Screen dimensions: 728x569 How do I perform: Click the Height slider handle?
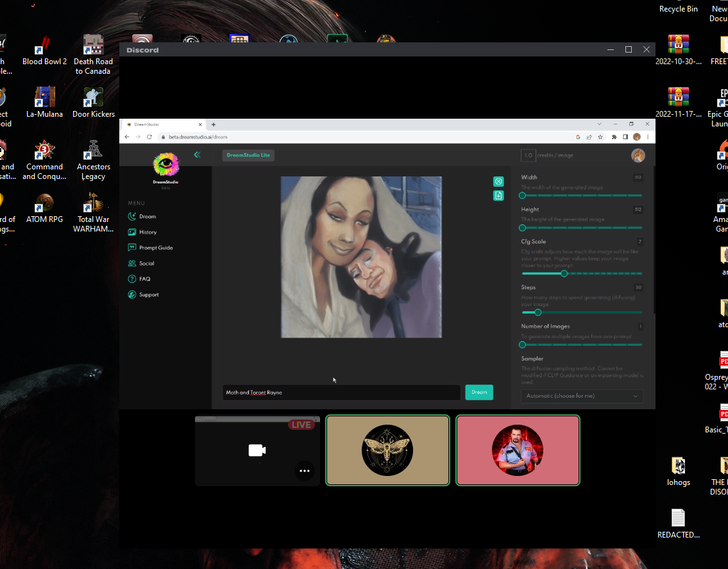tap(522, 228)
